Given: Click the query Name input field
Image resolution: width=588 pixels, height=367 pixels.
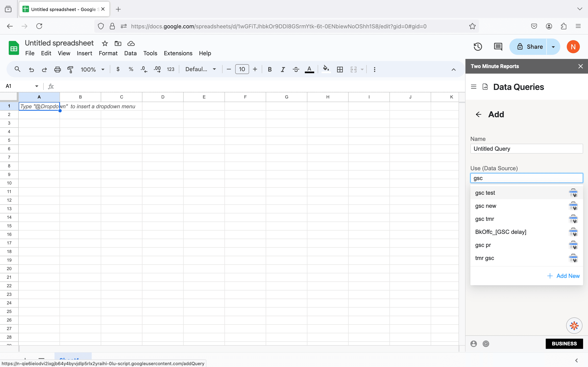Looking at the screenshot, I should pyautogui.click(x=526, y=149).
